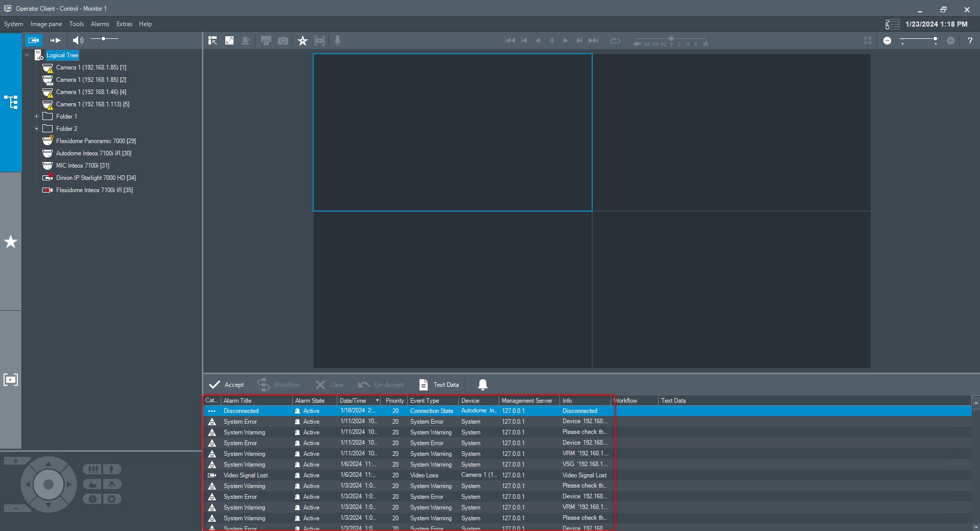Viewport: 980px width, 531px height.
Task: Open the Favorites star sidebar tab
Action: [11, 242]
